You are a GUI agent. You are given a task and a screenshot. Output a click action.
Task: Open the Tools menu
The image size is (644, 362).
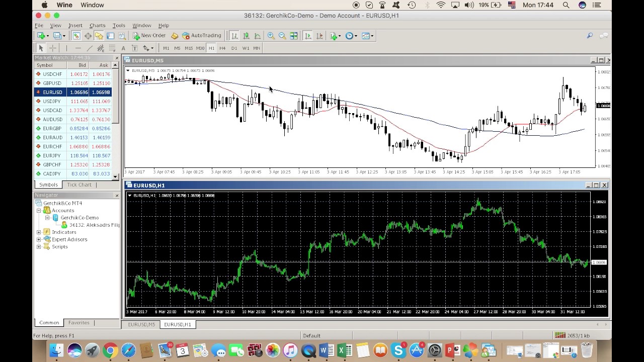119,25
